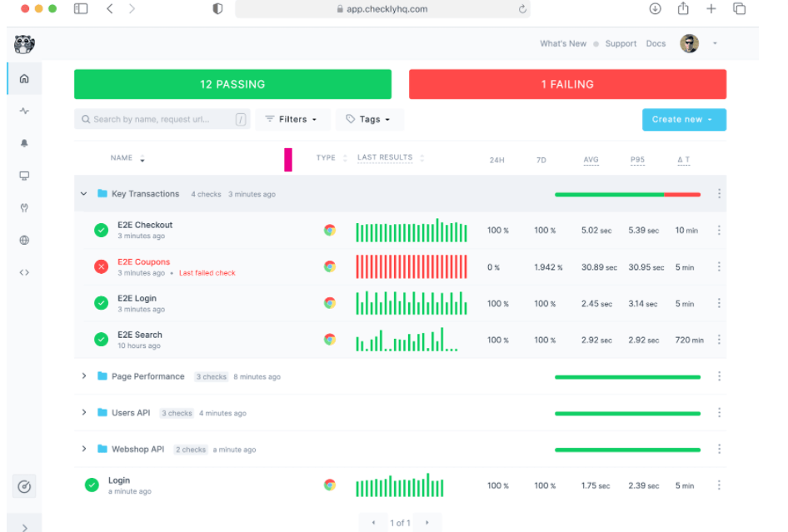Image resolution: width=788 pixels, height=532 pixels.
Task: Collapse the Key Transactions group
Action: 84,193
